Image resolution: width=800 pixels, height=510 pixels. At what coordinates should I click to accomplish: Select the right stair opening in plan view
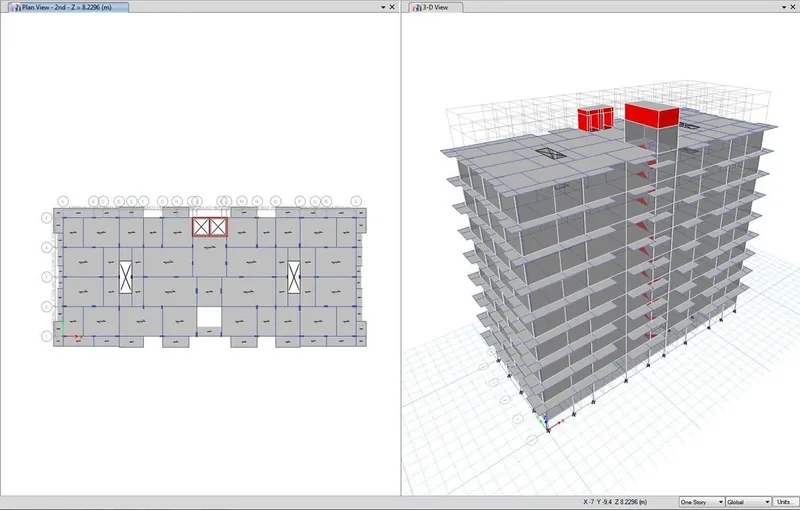293,277
